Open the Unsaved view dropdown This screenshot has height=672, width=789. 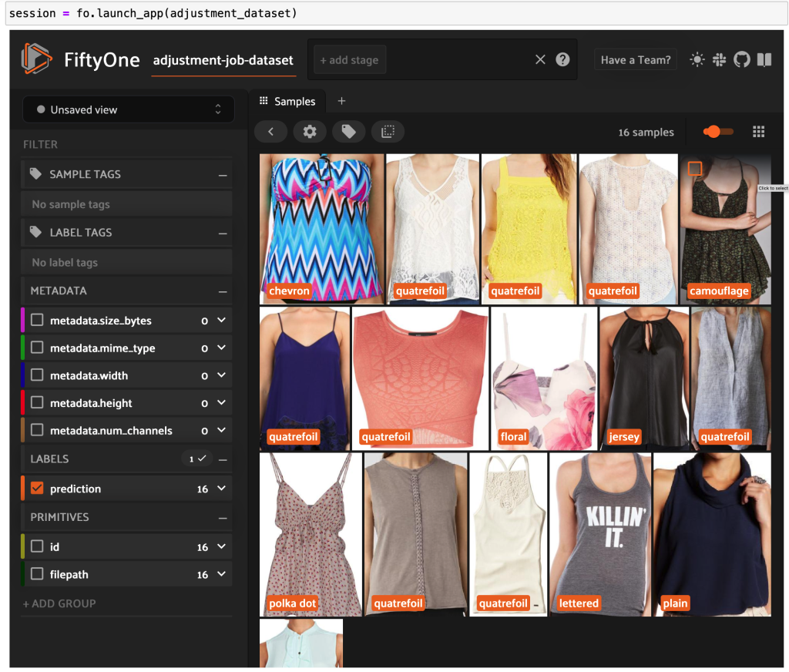pos(129,109)
